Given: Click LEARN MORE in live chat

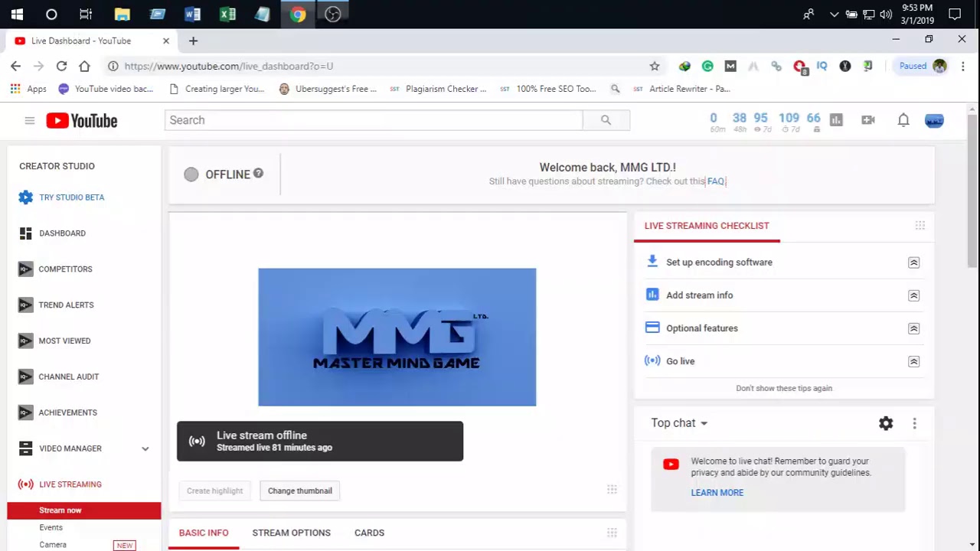Looking at the screenshot, I should (x=717, y=493).
